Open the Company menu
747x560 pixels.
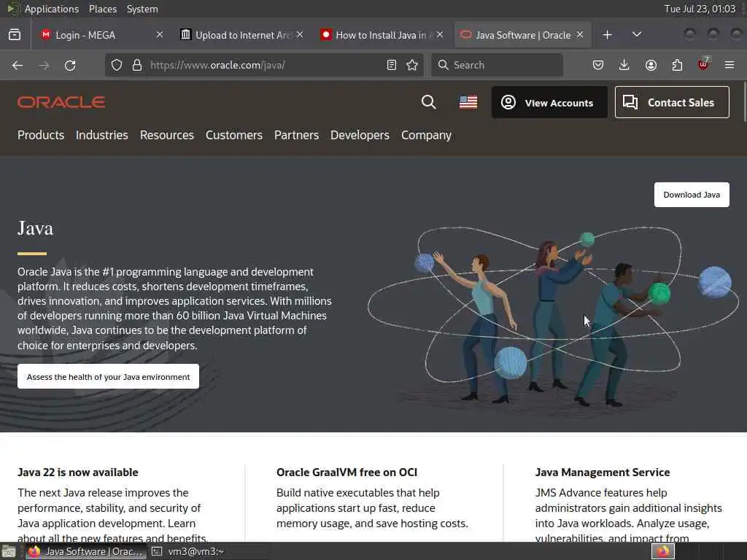[x=426, y=135]
